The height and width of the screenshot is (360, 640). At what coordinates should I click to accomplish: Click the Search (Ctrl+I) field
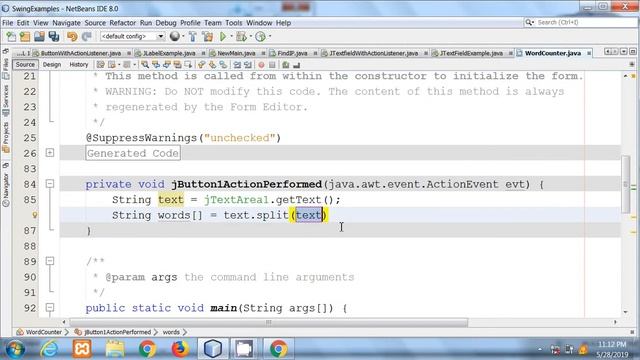(580, 22)
